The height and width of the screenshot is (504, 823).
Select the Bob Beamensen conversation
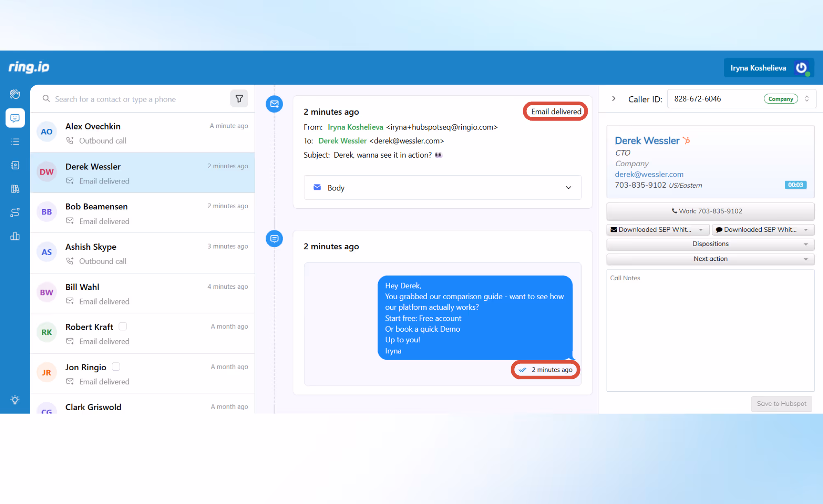point(142,213)
